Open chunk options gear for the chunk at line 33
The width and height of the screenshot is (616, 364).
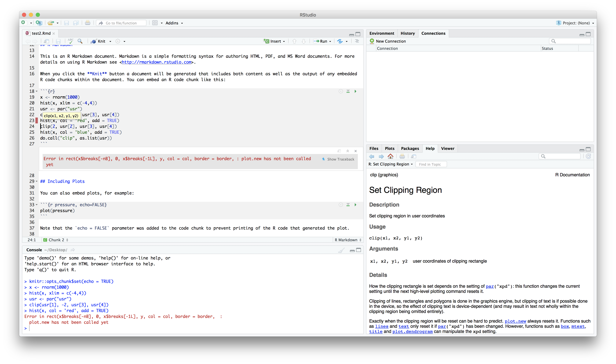click(x=341, y=205)
